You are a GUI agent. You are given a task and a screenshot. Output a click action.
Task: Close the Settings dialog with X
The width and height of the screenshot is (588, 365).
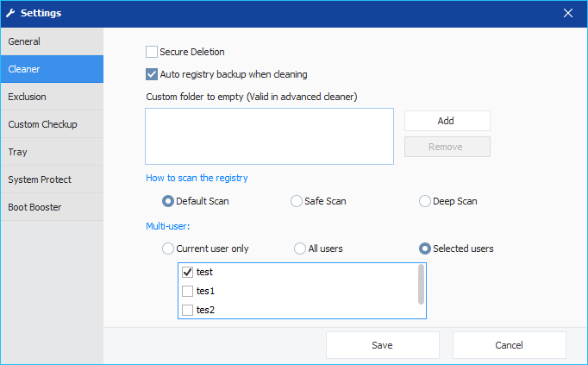pyautogui.click(x=568, y=13)
